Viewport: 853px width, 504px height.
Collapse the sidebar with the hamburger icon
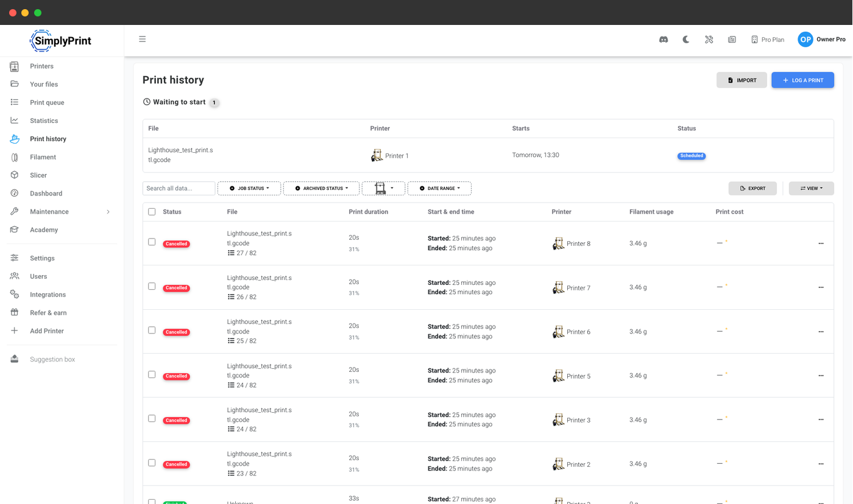[x=143, y=39]
